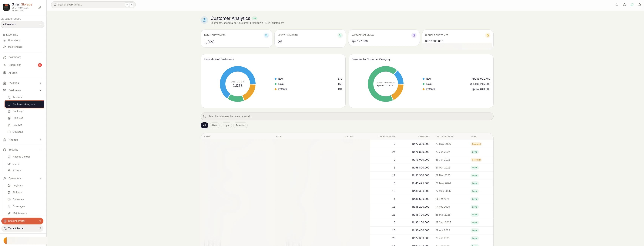This screenshot has height=246, width=644.
Task: Sort by the Transactions column header
Action: click(x=387, y=137)
